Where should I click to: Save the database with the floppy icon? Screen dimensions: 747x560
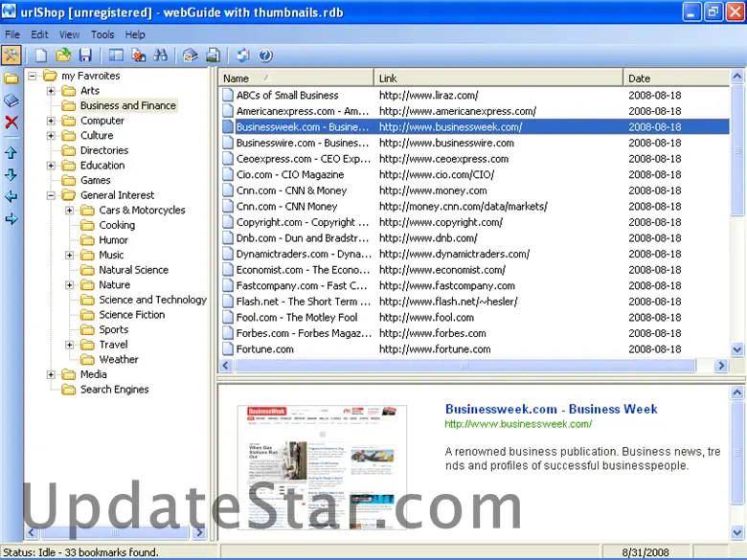(85, 56)
